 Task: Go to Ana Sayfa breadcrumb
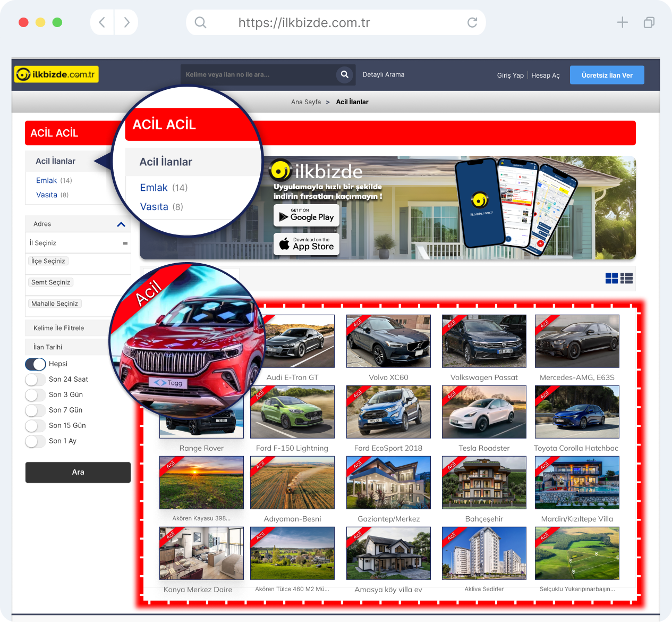pyautogui.click(x=306, y=102)
